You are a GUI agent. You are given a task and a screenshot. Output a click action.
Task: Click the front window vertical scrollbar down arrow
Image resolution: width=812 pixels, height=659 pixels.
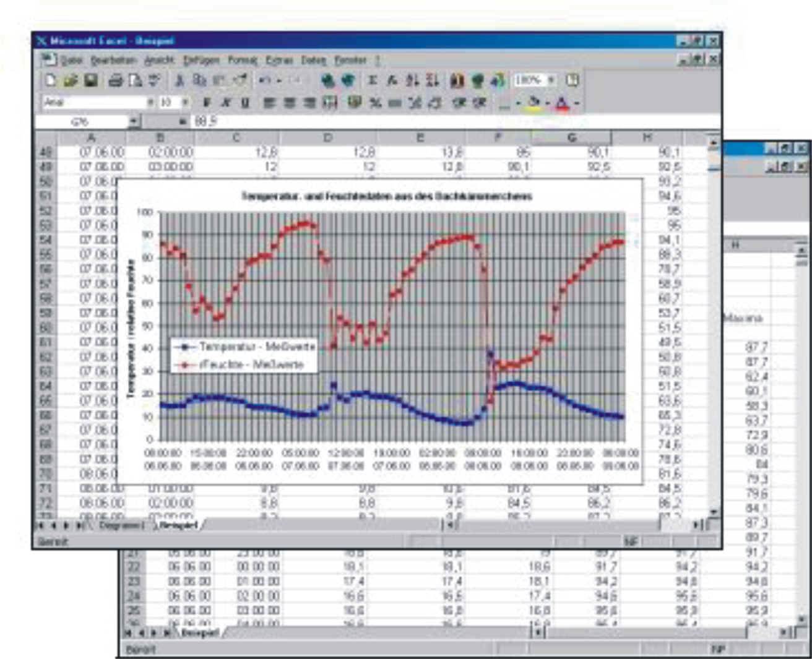tap(714, 512)
